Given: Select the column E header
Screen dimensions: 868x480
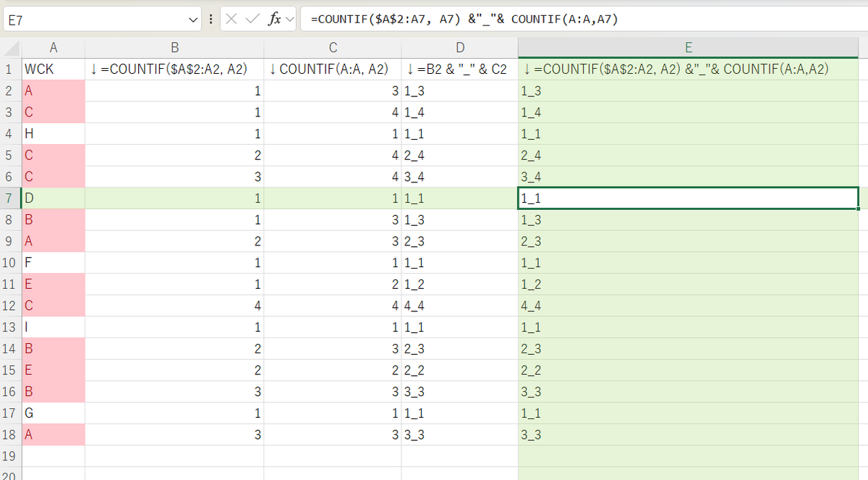Looking at the screenshot, I should tap(689, 49).
